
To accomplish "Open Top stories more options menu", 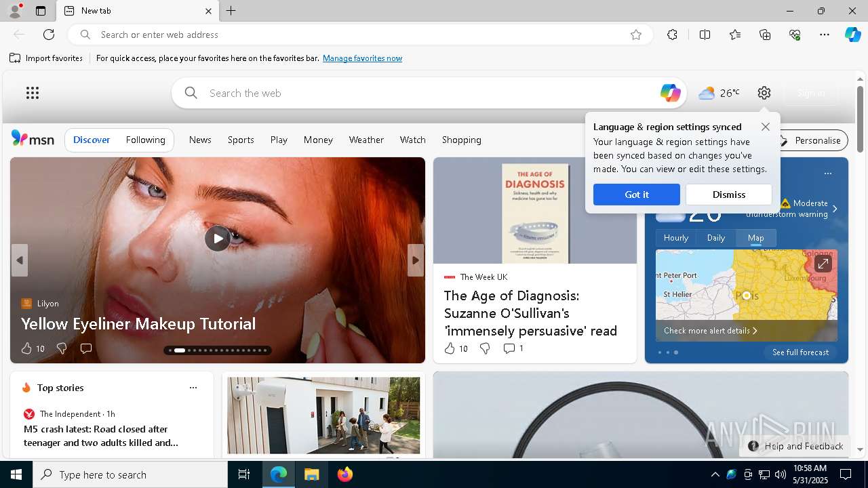I will 193,388.
